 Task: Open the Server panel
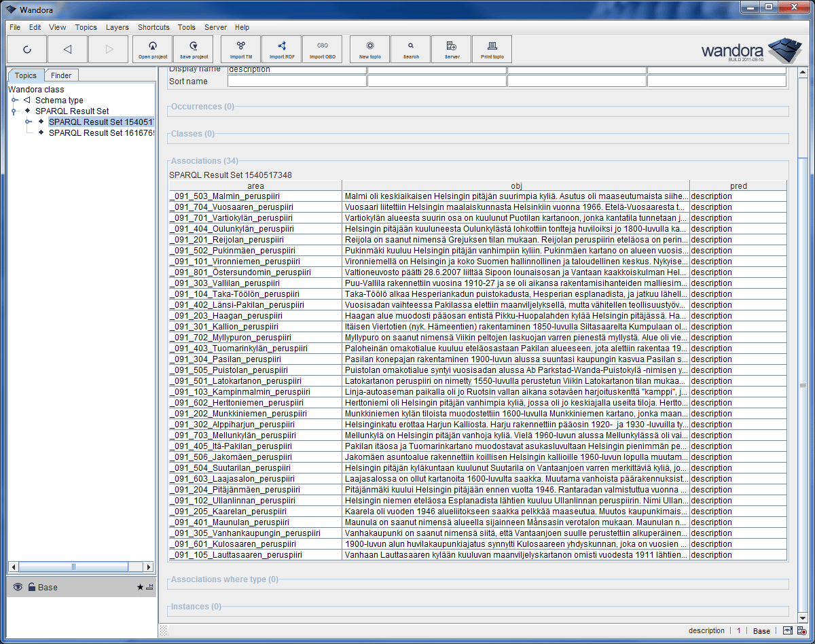click(x=451, y=49)
